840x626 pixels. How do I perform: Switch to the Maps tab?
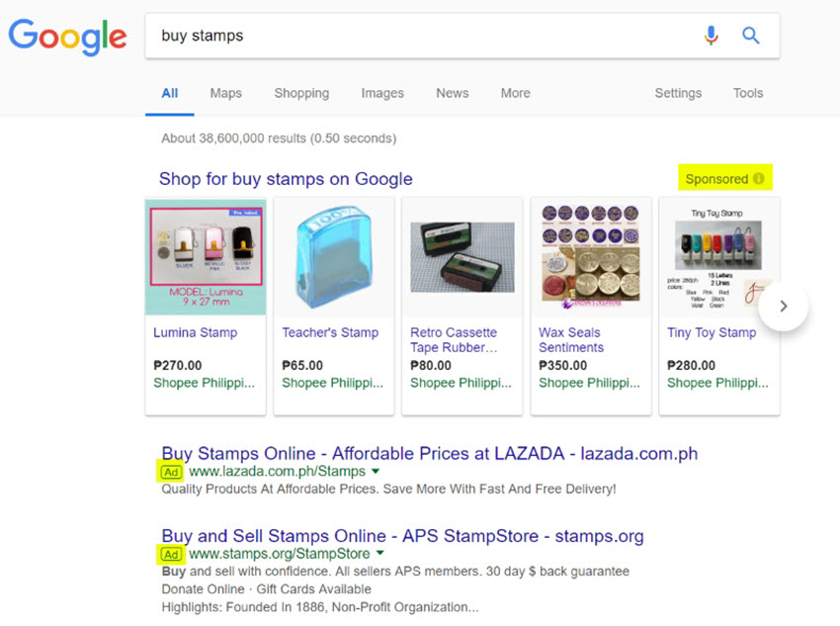click(225, 93)
